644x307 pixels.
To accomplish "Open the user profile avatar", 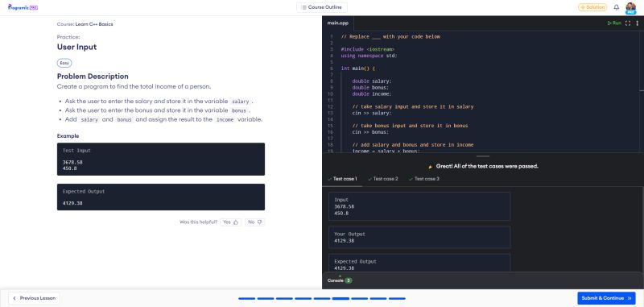I will point(630,7).
